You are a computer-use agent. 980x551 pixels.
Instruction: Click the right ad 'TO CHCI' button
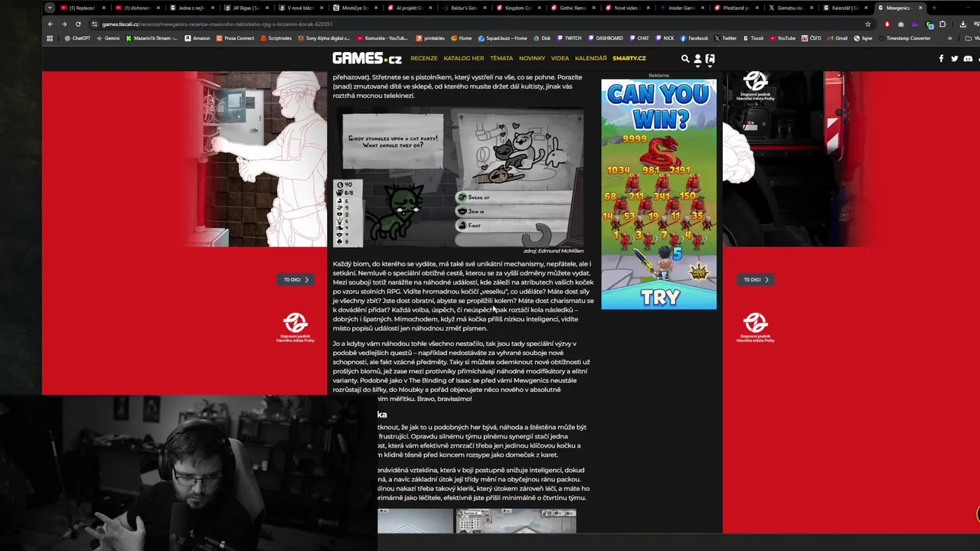[x=756, y=279]
